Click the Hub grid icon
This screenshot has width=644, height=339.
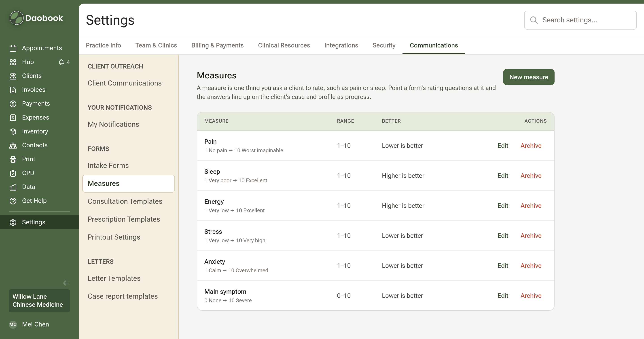click(13, 62)
